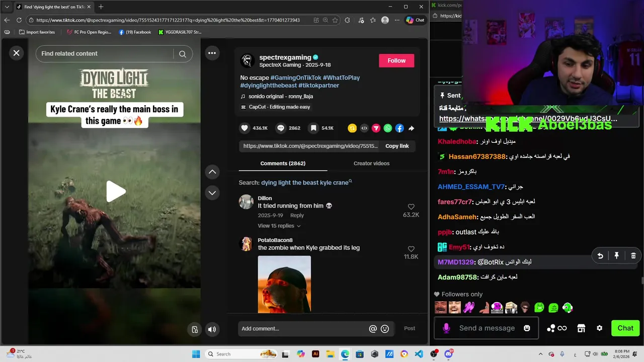The image size is (644, 362).
Task: Mention a user with @ icon
Action: 373,329
